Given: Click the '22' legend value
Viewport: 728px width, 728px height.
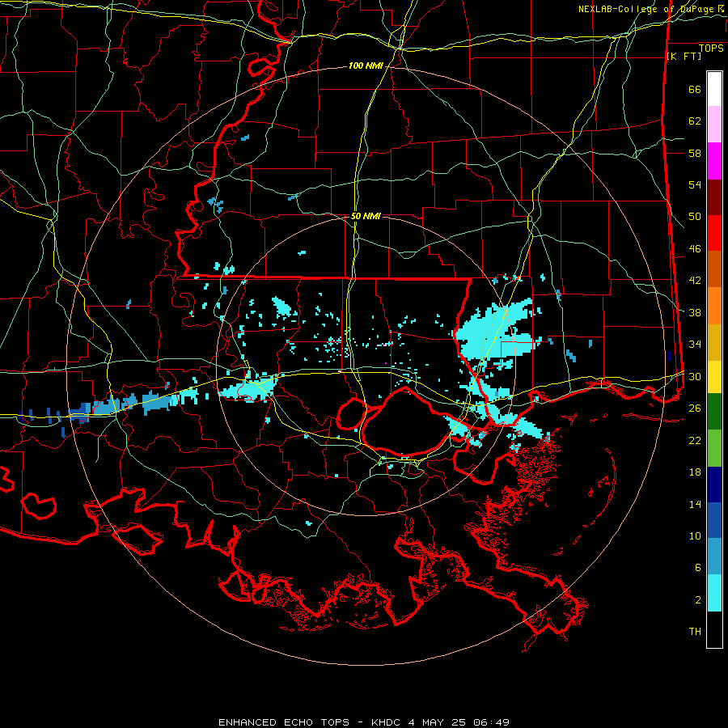Looking at the screenshot, I should click(x=695, y=440).
